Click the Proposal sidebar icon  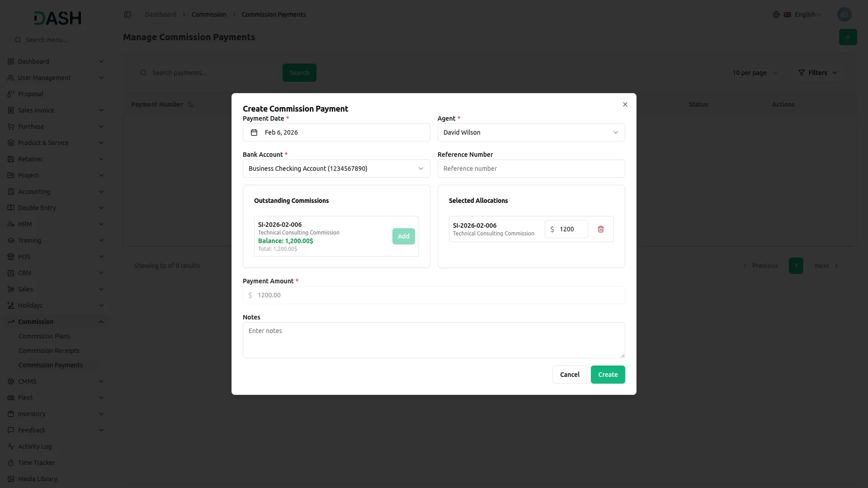[x=11, y=94]
